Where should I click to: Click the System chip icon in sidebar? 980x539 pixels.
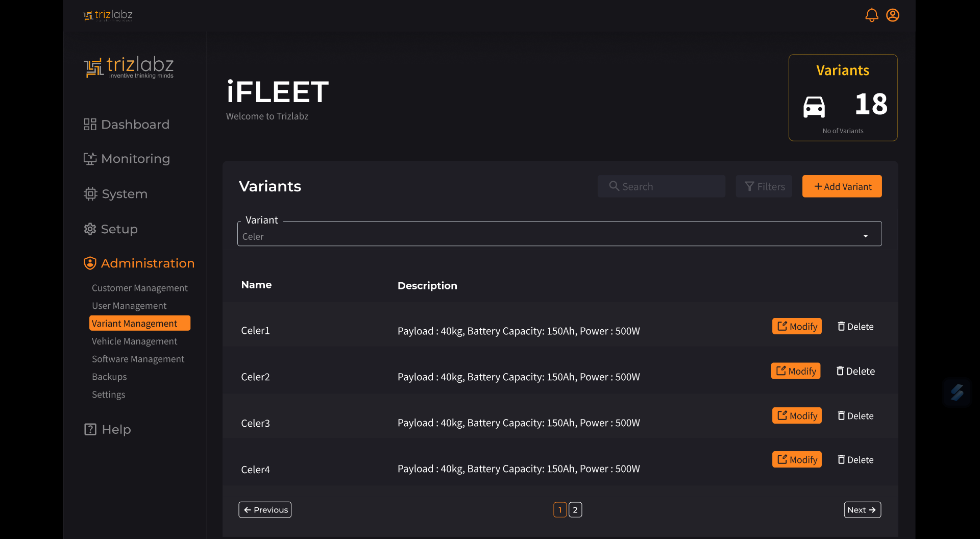click(90, 194)
